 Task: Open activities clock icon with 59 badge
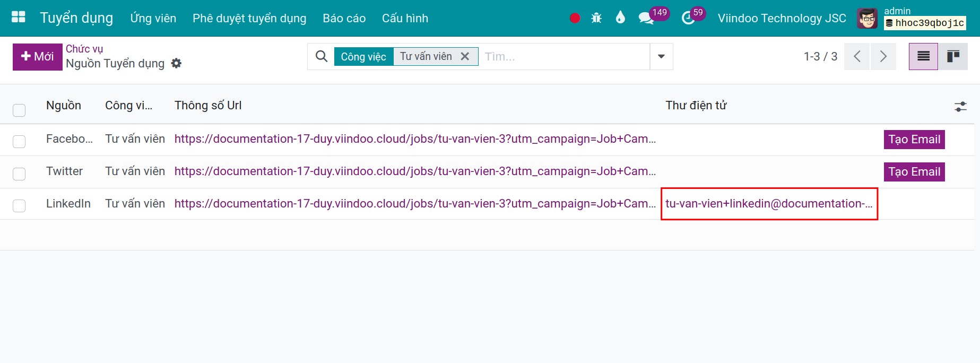(688, 19)
